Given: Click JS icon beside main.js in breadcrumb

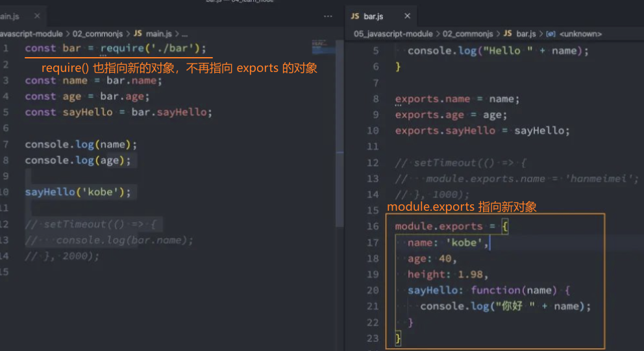Looking at the screenshot, I should 138,33.
